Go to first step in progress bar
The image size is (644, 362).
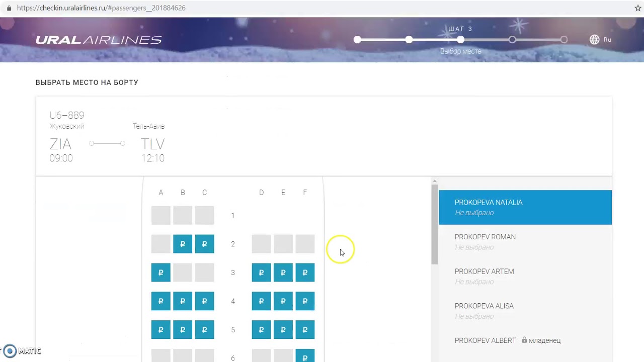pyautogui.click(x=357, y=40)
